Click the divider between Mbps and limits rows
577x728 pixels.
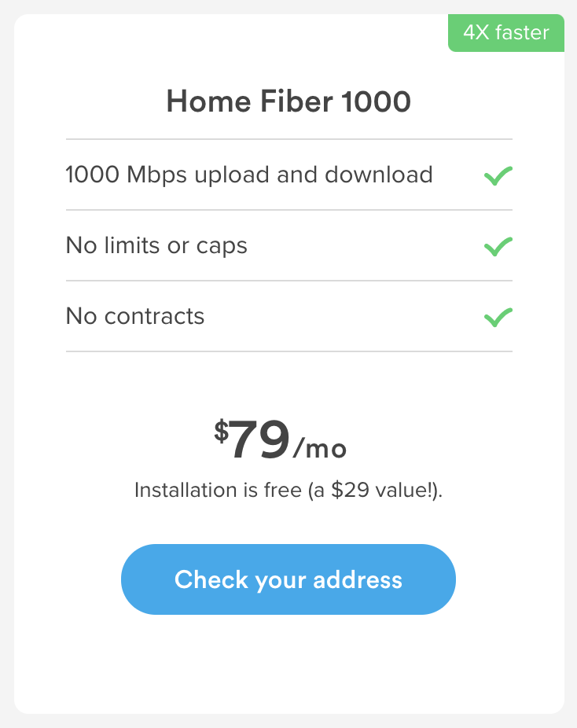[289, 210]
